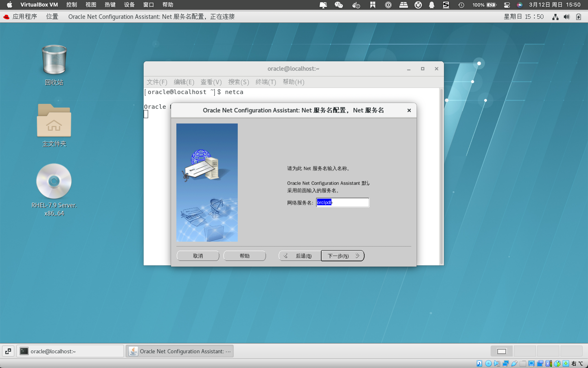The width and height of the screenshot is (588, 368).
Task: Click the 后退(B) back button
Action: (300, 256)
